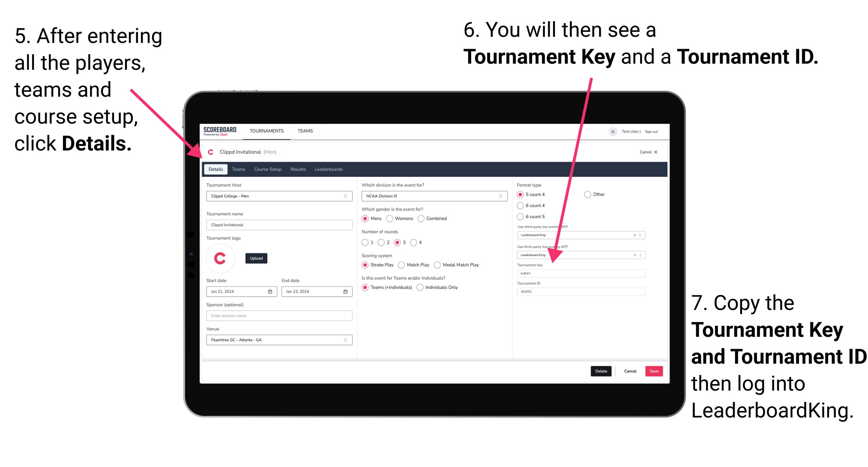The height and width of the screenshot is (467, 868).
Task: Click the Cancel button
Action: tap(629, 371)
